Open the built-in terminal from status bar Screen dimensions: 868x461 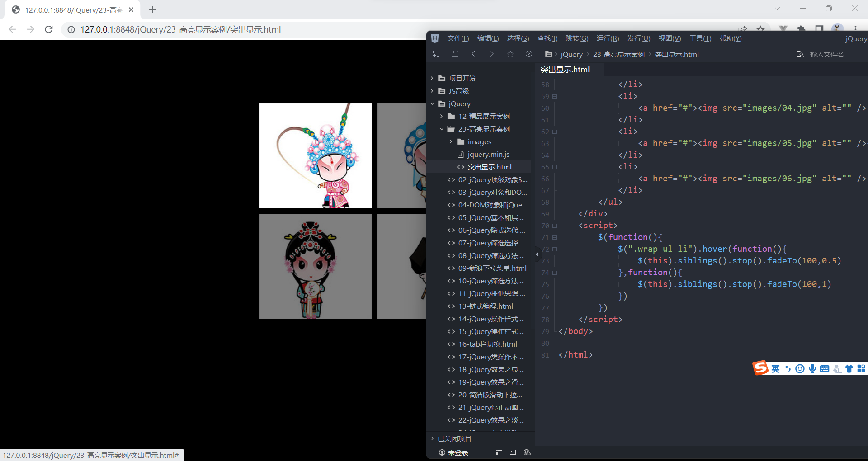pos(513,452)
